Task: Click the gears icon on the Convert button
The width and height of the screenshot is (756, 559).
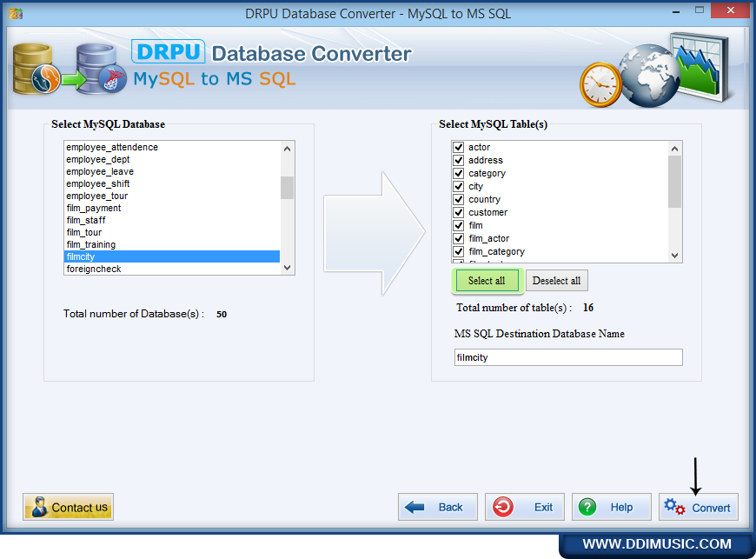Action: (x=674, y=507)
